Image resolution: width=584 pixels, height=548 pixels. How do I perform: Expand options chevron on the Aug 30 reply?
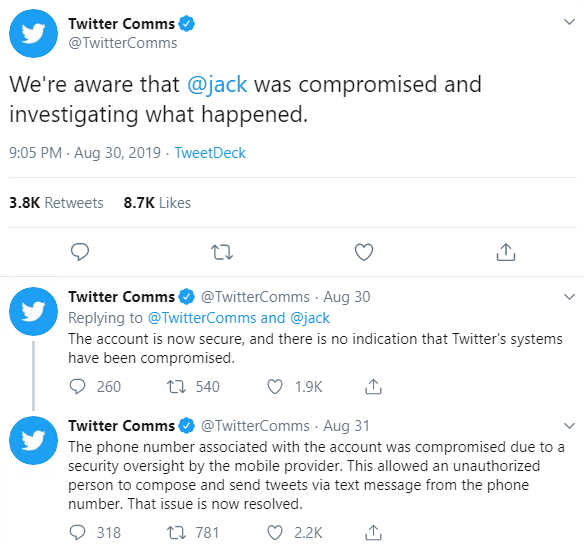[x=569, y=297]
